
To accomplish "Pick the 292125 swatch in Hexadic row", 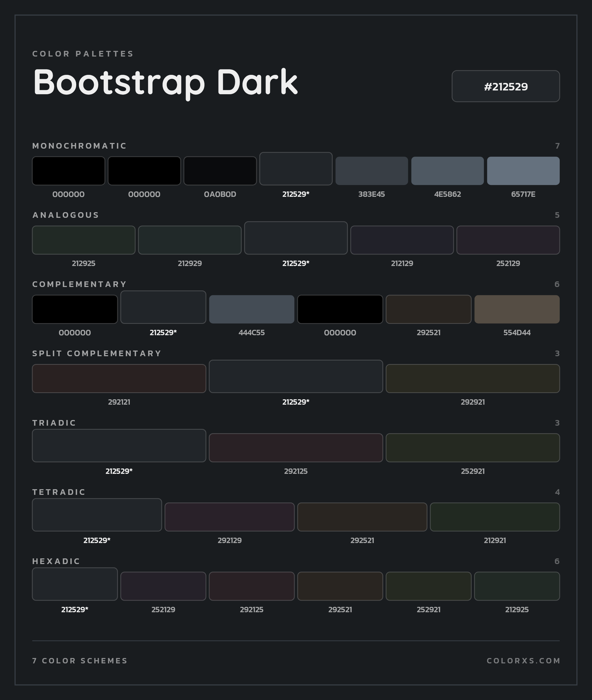I will point(252,586).
